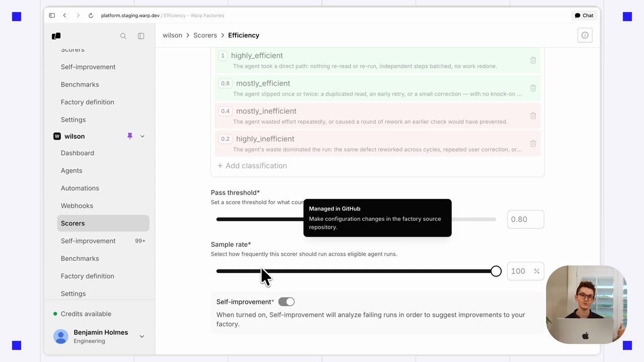Open the Chat button
This screenshot has height=362, width=644.
click(x=584, y=16)
